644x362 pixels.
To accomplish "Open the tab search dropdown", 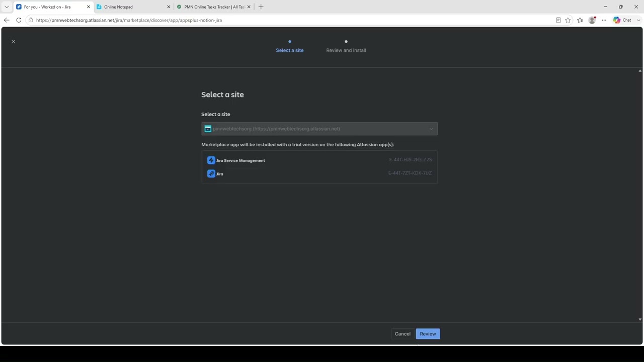I will tap(7, 7).
